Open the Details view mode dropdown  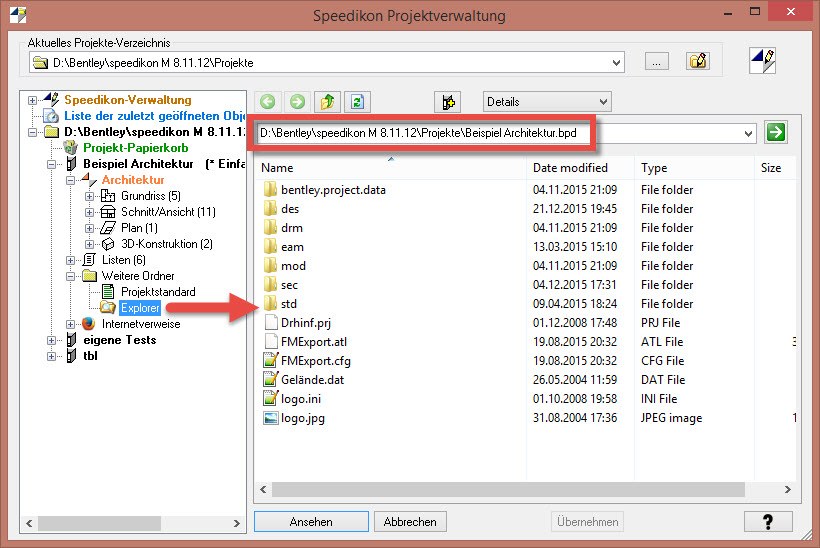(x=603, y=101)
